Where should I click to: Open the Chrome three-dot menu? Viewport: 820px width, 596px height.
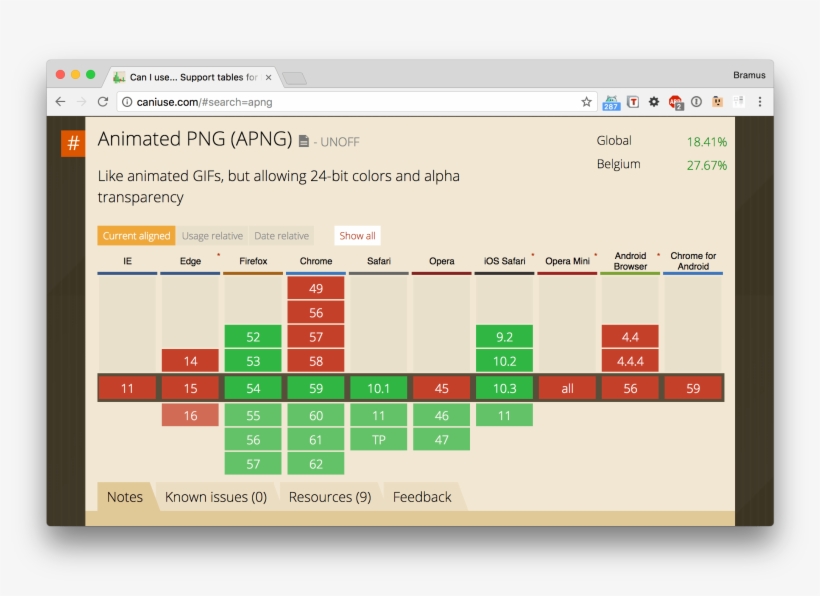tap(760, 102)
